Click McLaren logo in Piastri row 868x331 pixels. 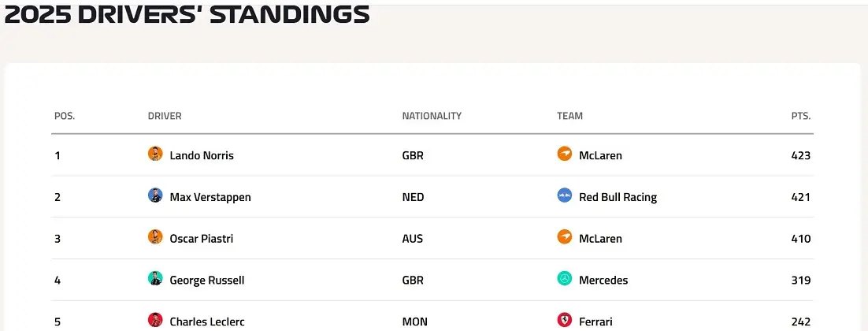pyautogui.click(x=564, y=238)
